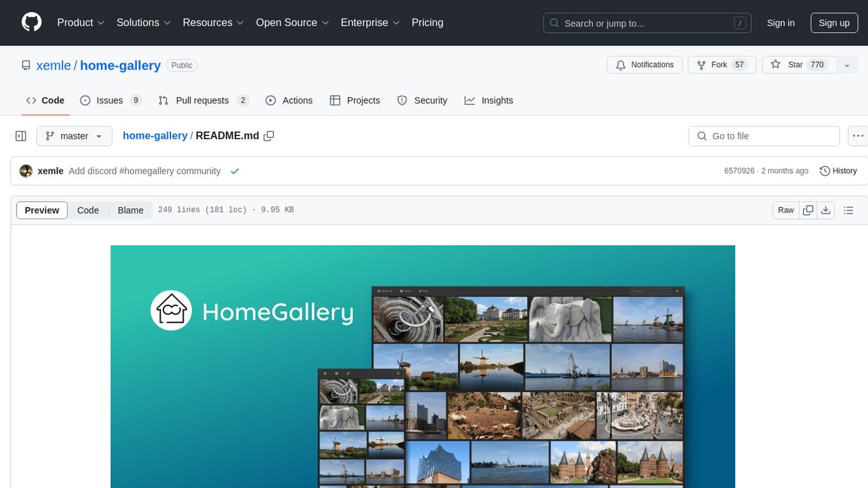Image resolution: width=868 pixels, height=488 pixels.
Task: Switch to the Code view
Action: (88, 210)
